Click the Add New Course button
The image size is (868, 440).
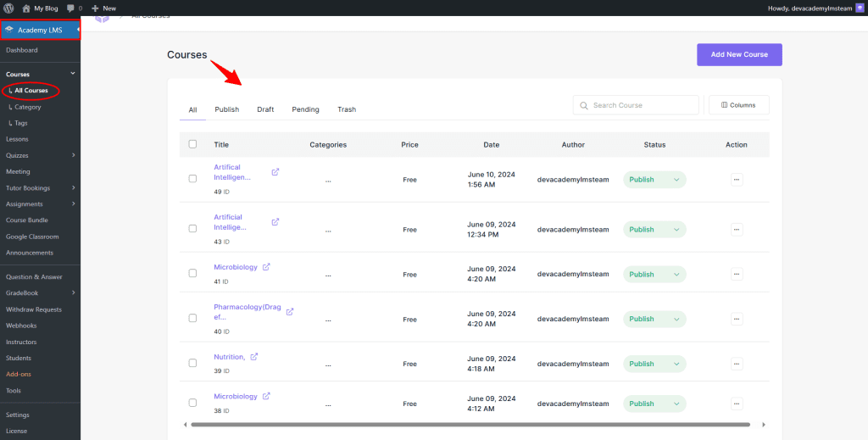pyautogui.click(x=739, y=54)
